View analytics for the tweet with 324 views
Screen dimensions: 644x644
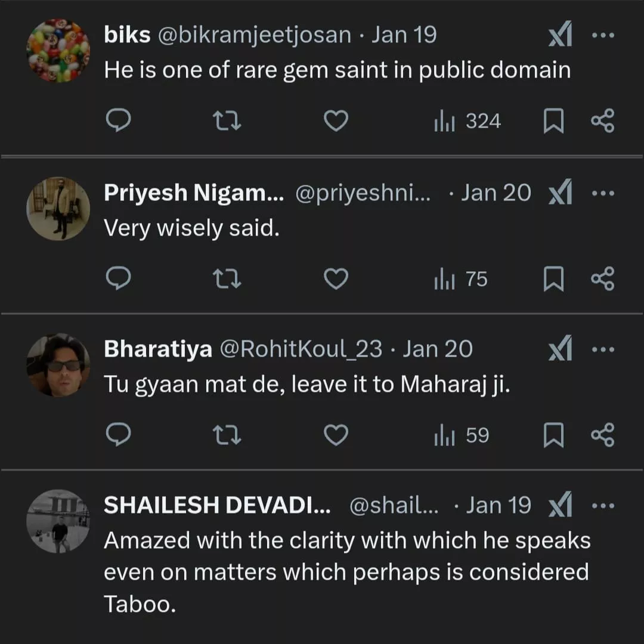point(467,122)
